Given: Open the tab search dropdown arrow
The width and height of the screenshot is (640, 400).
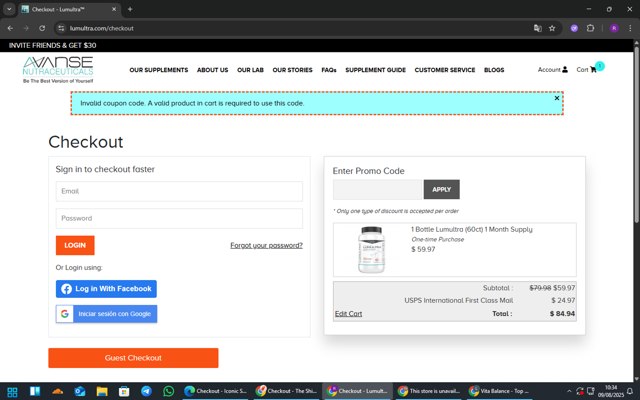Looking at the screenshot, I should point(9,9).
